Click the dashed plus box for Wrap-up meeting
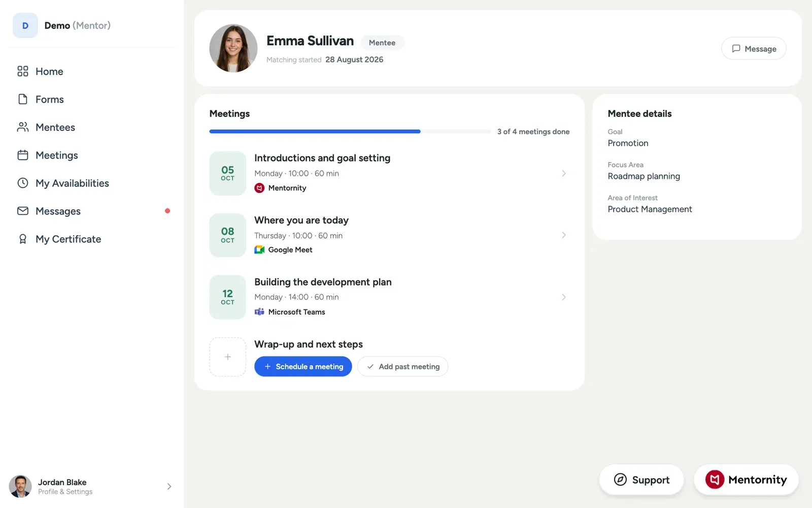Image resolution: width=812 pixels, height=508 pixels. pyautogui.click(x=228, y=357)
